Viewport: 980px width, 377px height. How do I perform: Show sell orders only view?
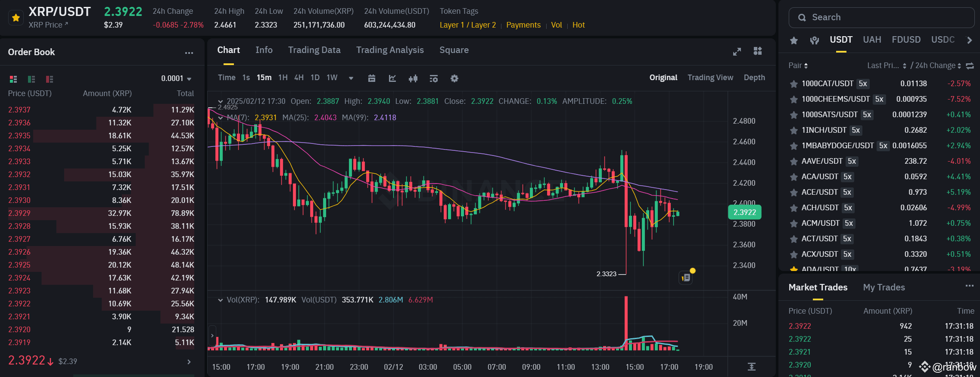pos(50,79)
